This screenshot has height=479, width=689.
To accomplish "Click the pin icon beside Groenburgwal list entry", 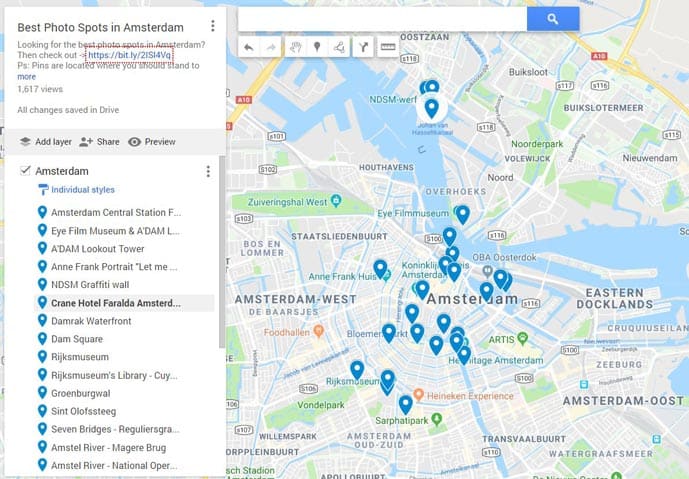I will [42, 393].
